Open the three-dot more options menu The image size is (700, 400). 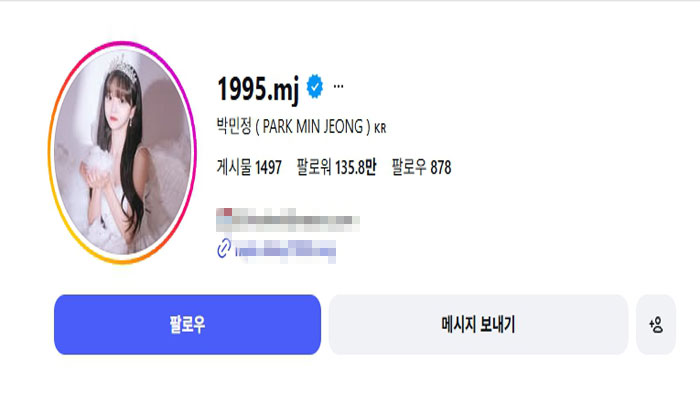[338, 86]
